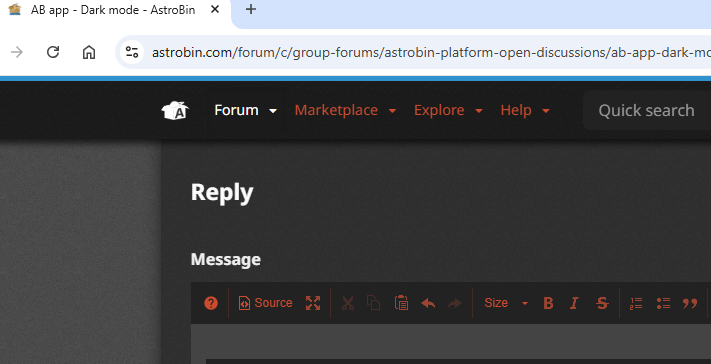Toggle Bold formatting
711x364 pixels.
click(548, 303)
